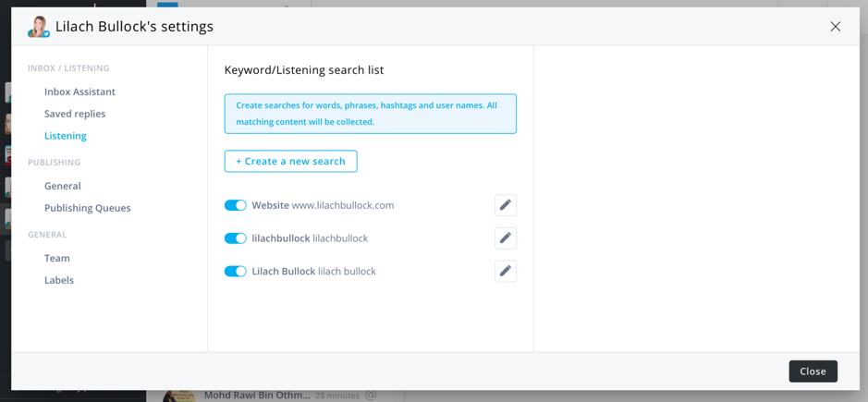Edit the lilachbullock search with the pencil icon
Viewport: 868px width, 402px height.
(x=506, y=238)
